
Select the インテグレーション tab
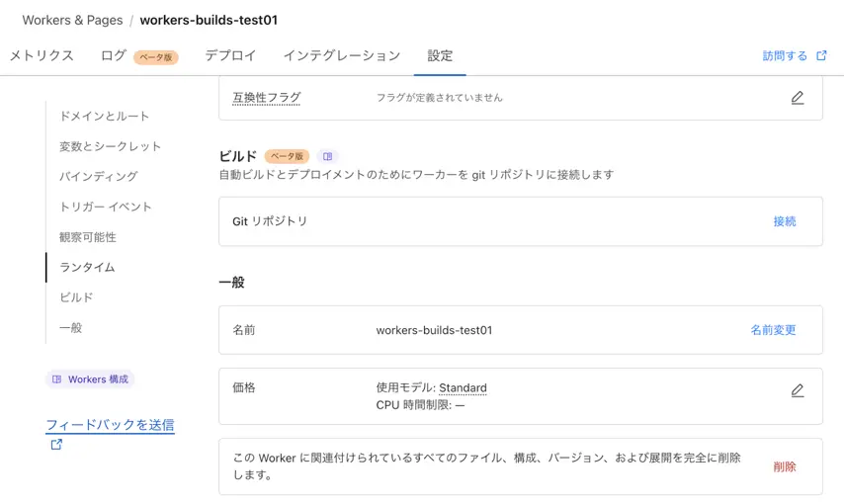click(x=342, y=55)
